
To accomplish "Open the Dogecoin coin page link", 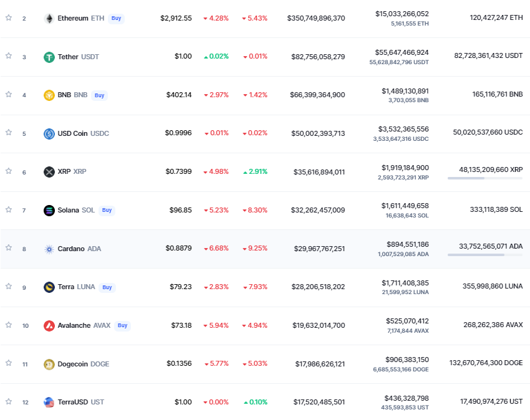I will click(83, 364).
